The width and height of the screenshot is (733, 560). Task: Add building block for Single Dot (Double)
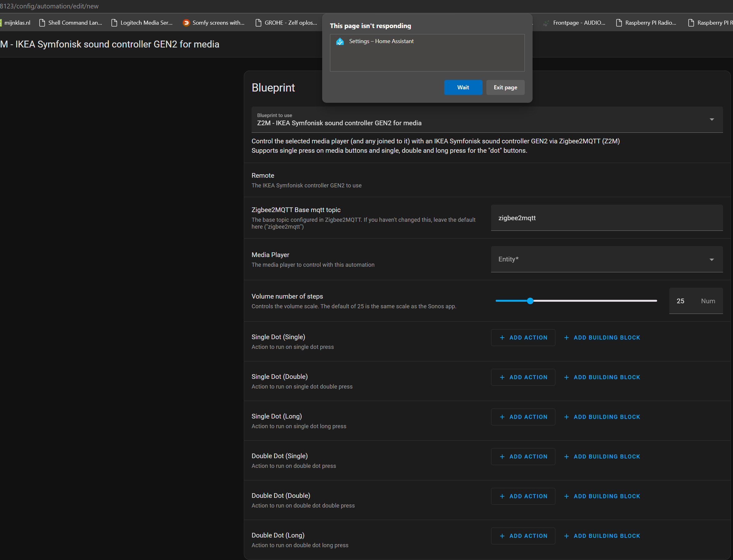pos(602,377)
